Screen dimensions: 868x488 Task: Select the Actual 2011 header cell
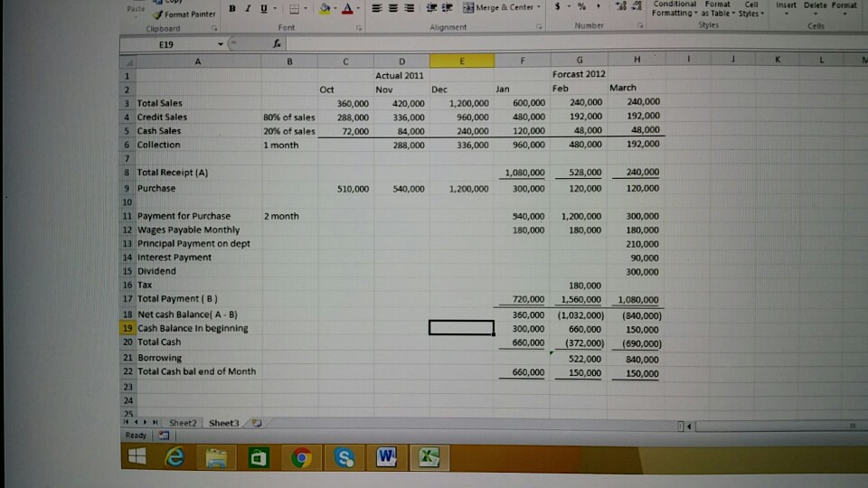(401, 75)
